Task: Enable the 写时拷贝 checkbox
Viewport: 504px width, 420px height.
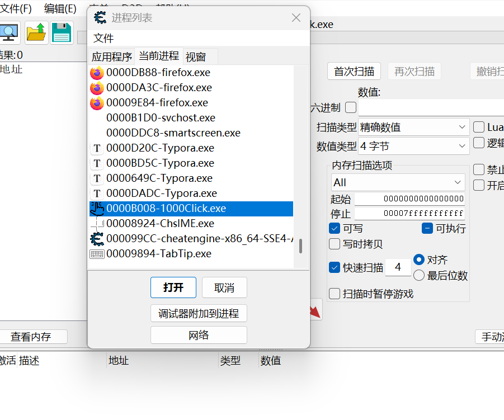Action: 335,244
